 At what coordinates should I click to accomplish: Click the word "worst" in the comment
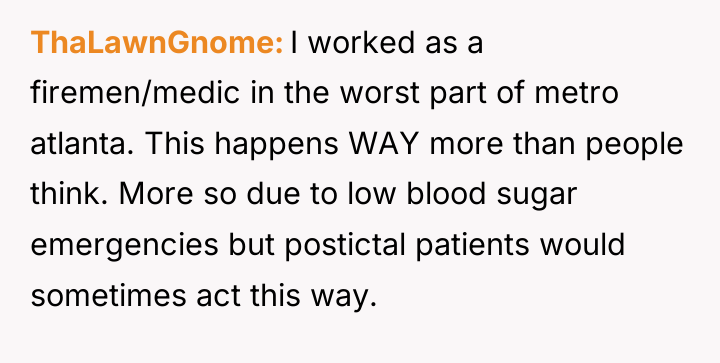coord(379,93)
